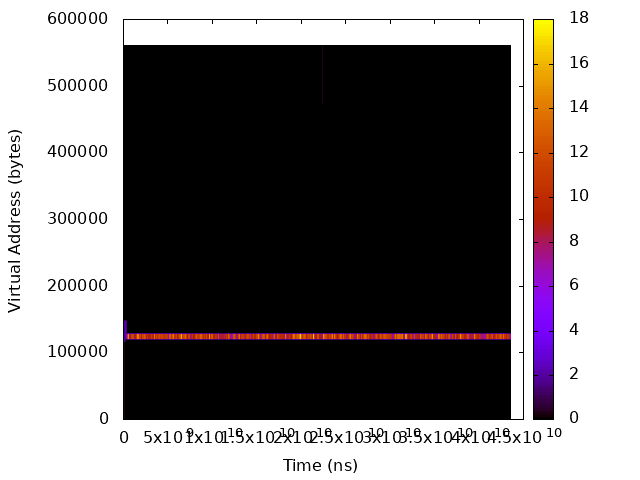Click the black bottom of the color bar
Viewport: 640px width, 480px height.
point(543,412)
